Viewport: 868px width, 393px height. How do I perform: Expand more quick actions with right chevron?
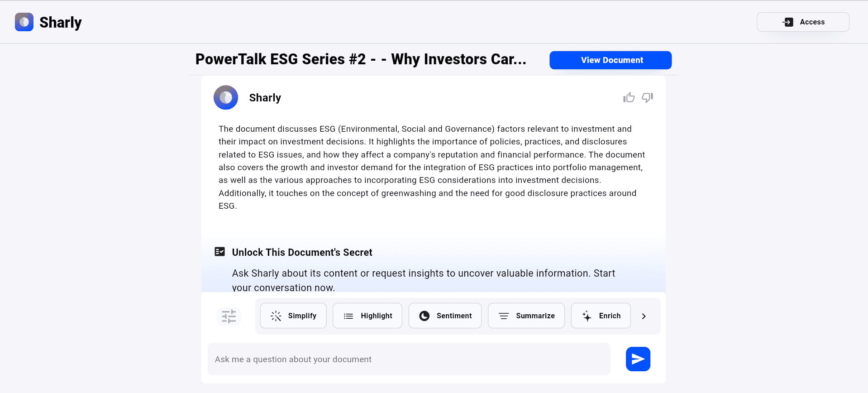coord(644,316)
